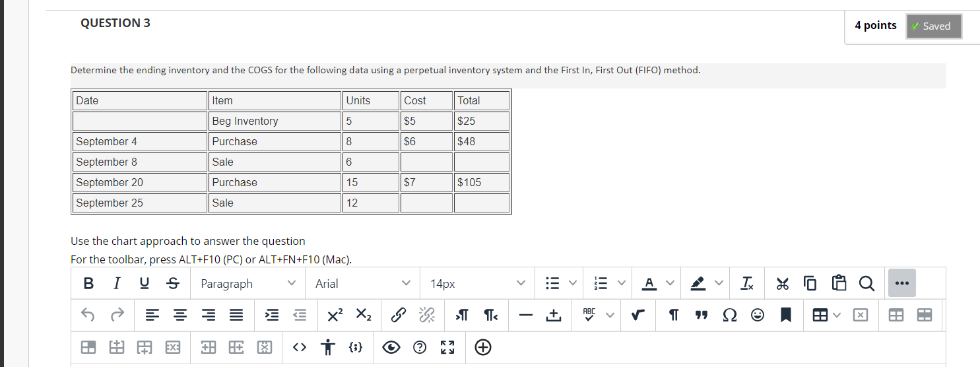Insert an anchor with the bookmark icon

pos(785,316)
